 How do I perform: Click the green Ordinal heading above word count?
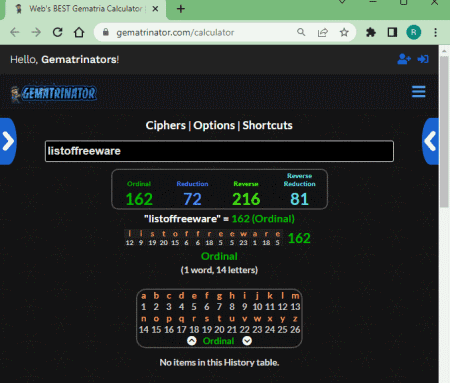[x=219, y=256]
